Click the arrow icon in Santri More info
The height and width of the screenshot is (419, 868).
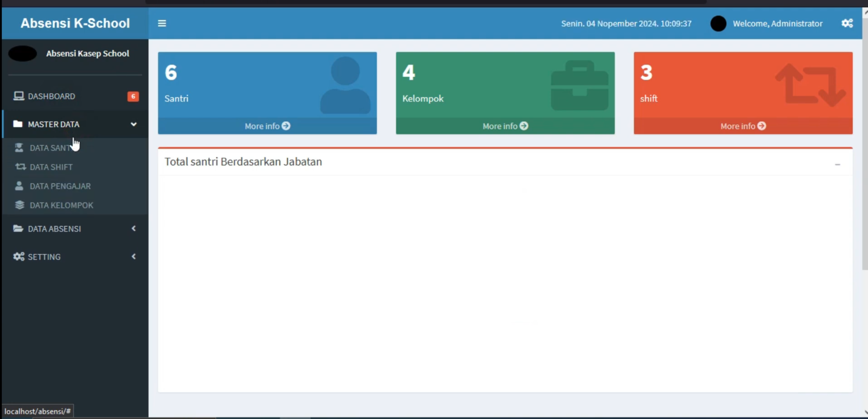click(x=286, y=126)
